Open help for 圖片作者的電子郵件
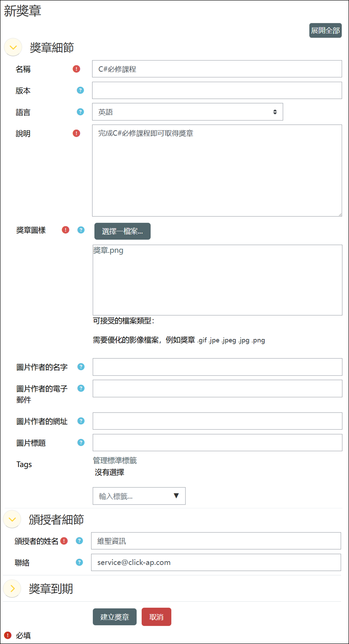Viewport: 349px width, 644px height. point(81,388)
